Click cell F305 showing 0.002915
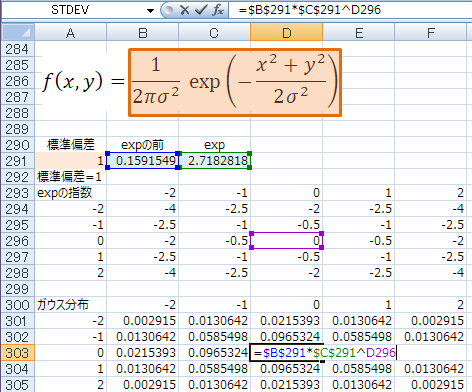This screenshot has height=392, width=472. (430, 384)
